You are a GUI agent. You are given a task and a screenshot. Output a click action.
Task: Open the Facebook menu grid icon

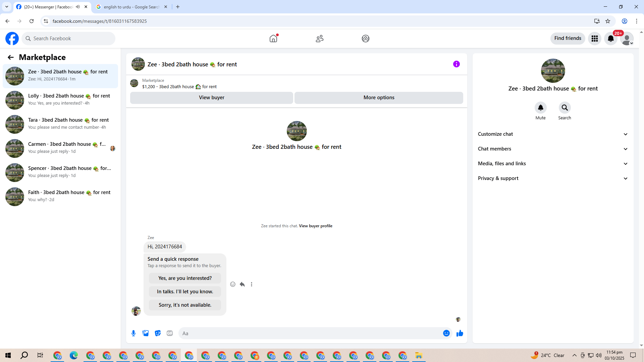tap(595, 39)
